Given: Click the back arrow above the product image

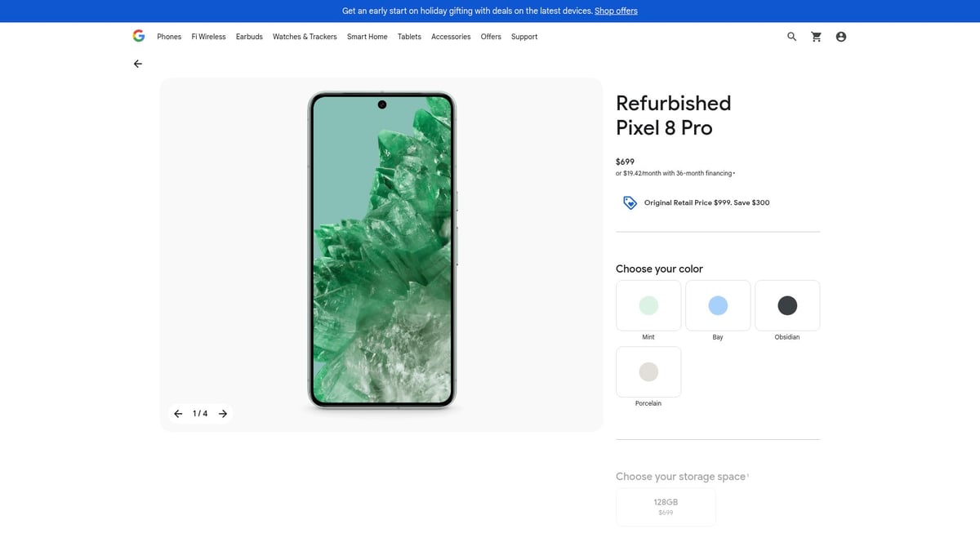Looking at the screenshot, I should 137,63.
